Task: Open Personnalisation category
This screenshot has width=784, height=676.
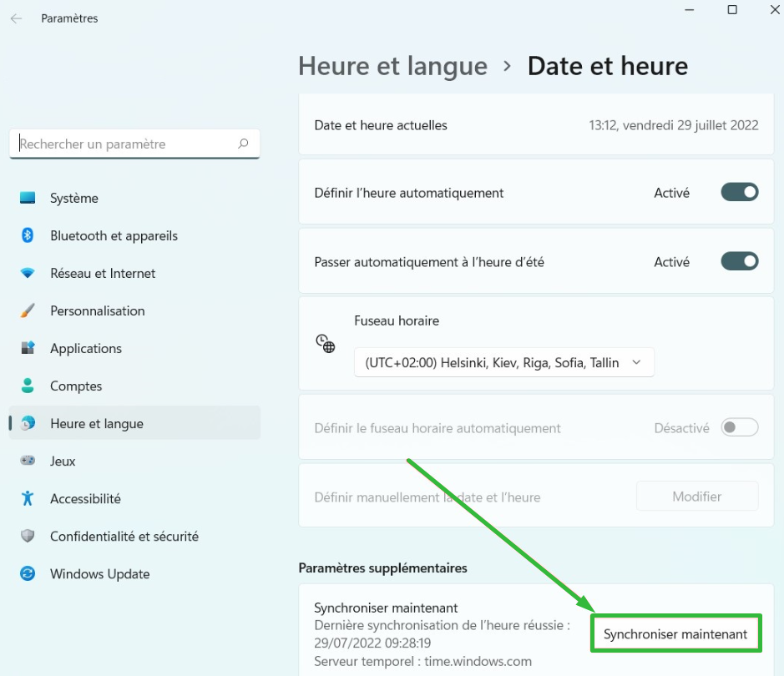Action: (134, 310)
